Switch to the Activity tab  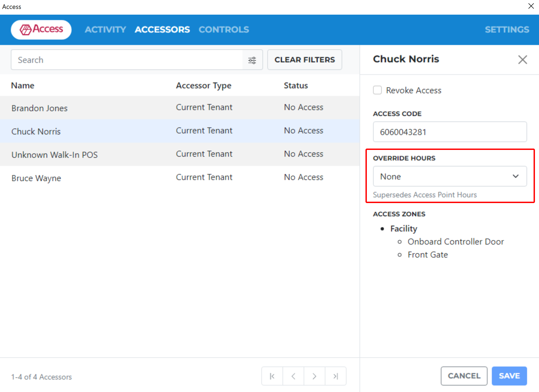point(105,29)
